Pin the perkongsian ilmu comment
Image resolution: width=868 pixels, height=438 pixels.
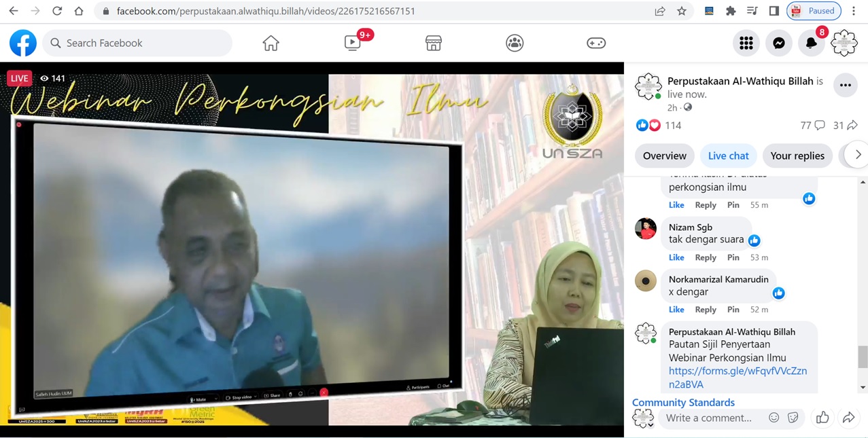733,205
